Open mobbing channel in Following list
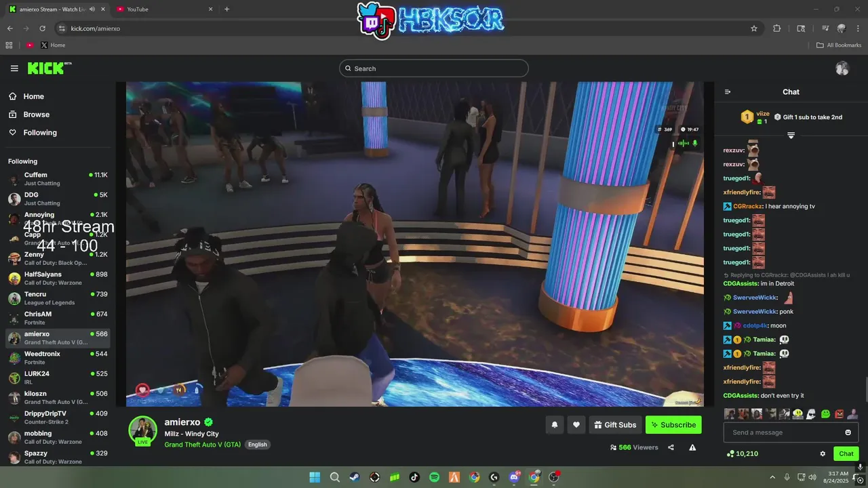Image resolution: width=868 pixels, height=488 pixels. pos(58,437)
